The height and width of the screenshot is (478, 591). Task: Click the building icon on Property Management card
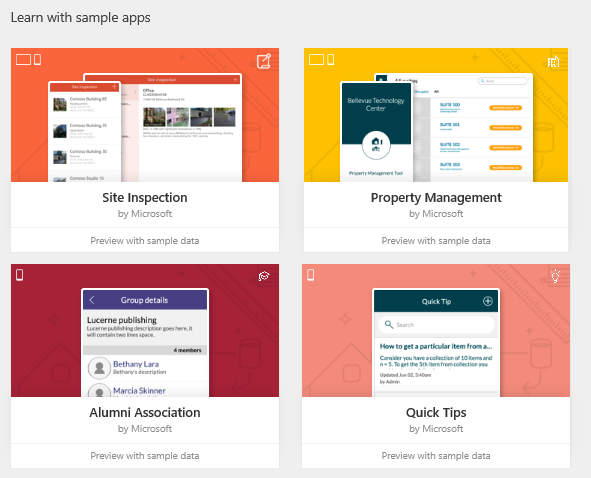point(554,61)
